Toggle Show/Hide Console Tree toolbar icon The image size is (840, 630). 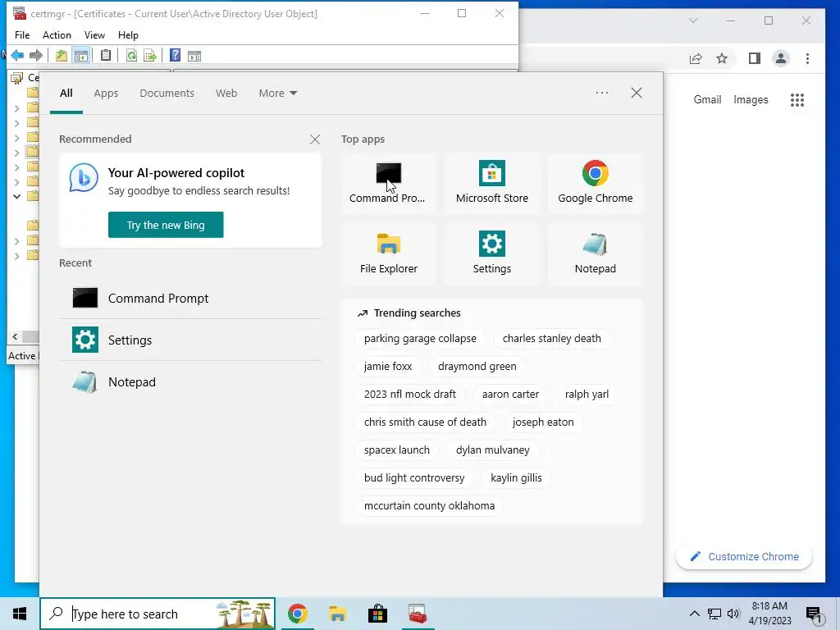pyautogui.click(x=81, y=55)
